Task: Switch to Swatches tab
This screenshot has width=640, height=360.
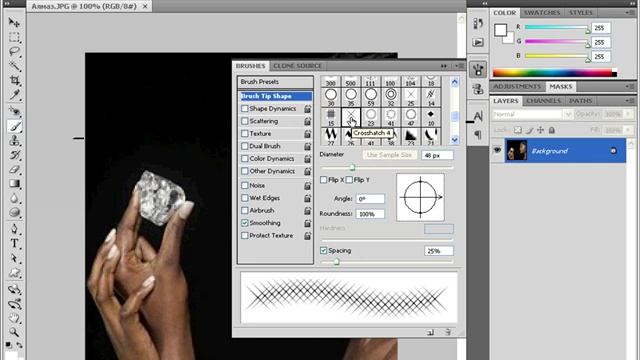Action: click(542, 13)
